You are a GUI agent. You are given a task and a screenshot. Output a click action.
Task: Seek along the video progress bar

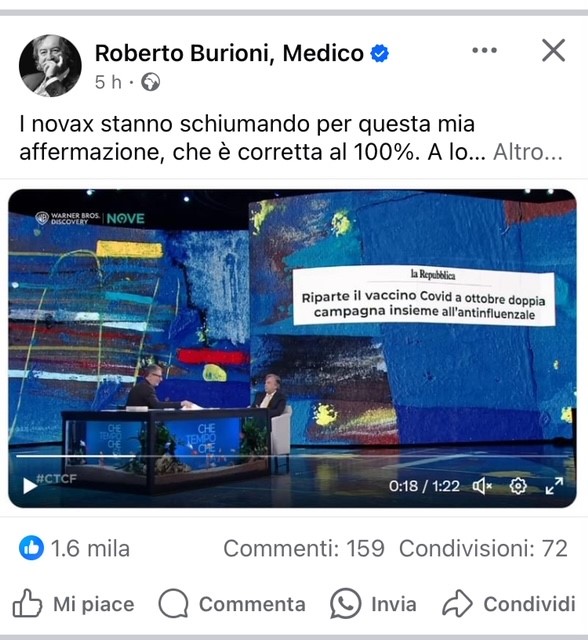pyautogui.click(x=292, y=456)
